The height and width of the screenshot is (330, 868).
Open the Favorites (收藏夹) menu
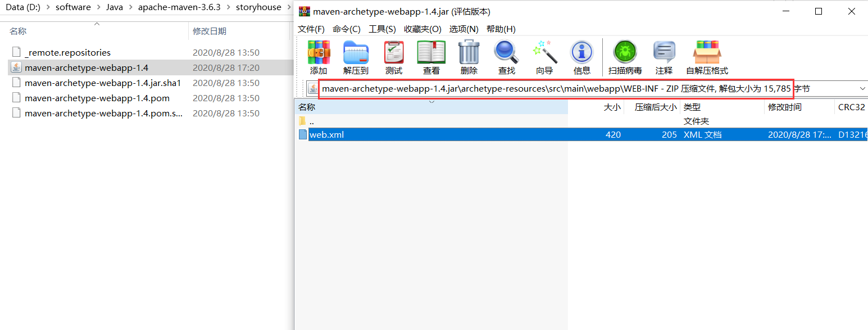[x=422, y=29]
